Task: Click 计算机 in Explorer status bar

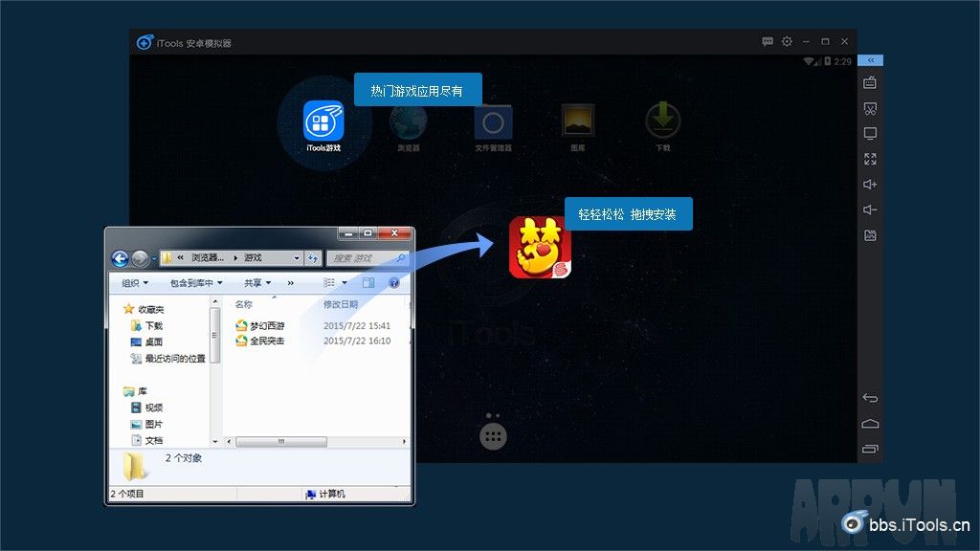Action: (x=325, y=495)
